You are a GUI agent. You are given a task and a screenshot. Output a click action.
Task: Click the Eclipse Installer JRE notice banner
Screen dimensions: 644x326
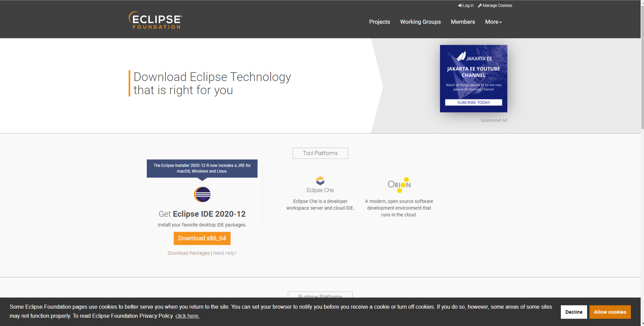pyautogui.click(x=202, y=168)
